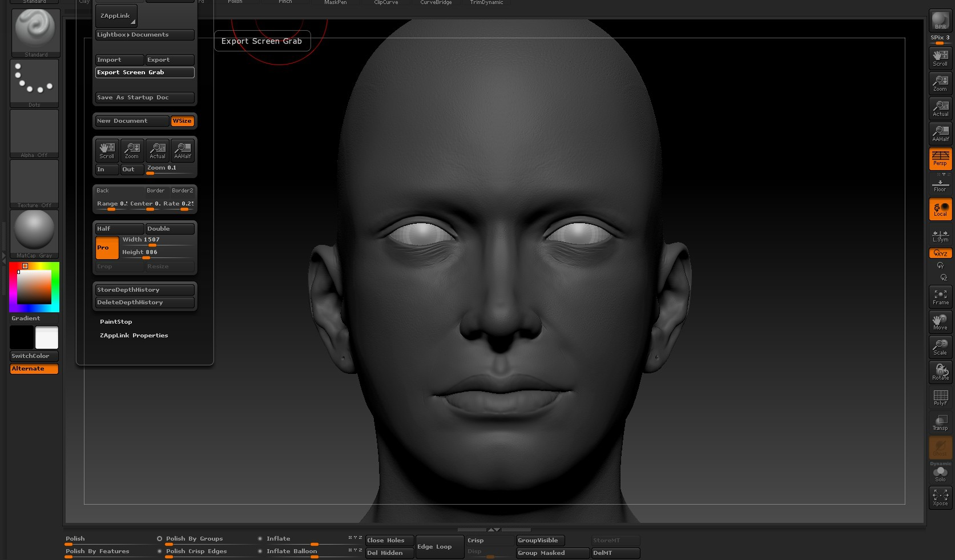Click the Xpose icon
This screenshot has height=560, width=955.
(940, 497)
